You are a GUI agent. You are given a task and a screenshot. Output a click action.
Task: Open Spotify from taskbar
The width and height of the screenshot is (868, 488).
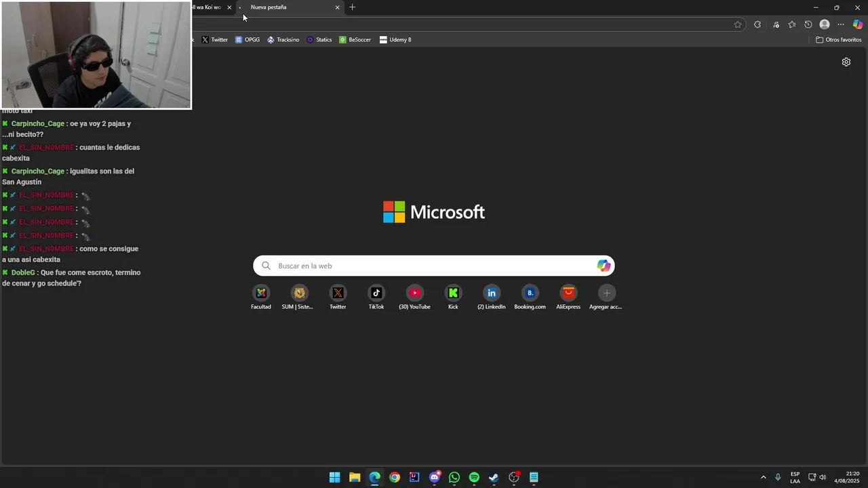pyautogui.click(x=474, y=477)
